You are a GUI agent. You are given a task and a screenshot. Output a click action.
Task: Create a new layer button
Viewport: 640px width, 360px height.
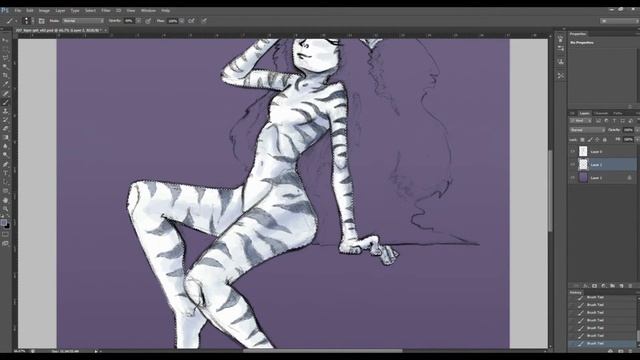(x=621, y=286)
